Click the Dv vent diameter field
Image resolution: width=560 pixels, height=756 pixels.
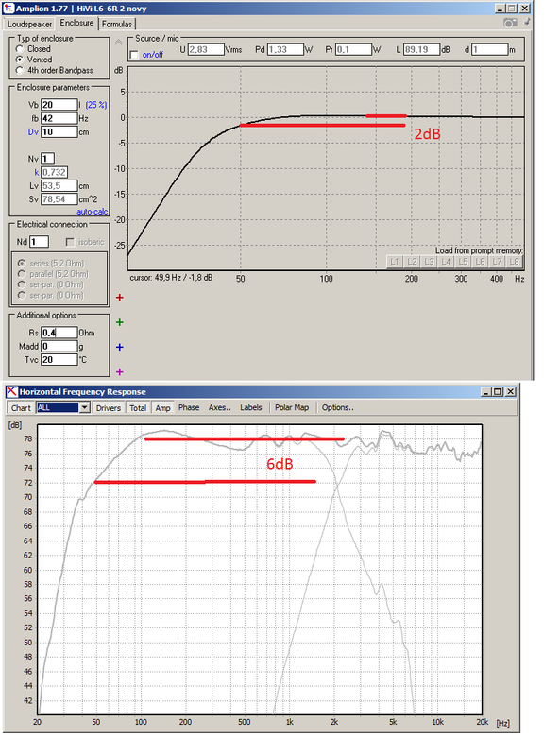[x=59, y=131]
